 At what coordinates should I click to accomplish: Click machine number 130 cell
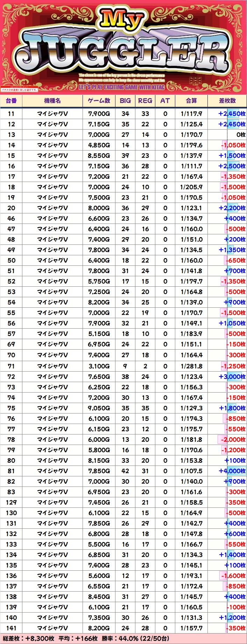coord(11,513)
